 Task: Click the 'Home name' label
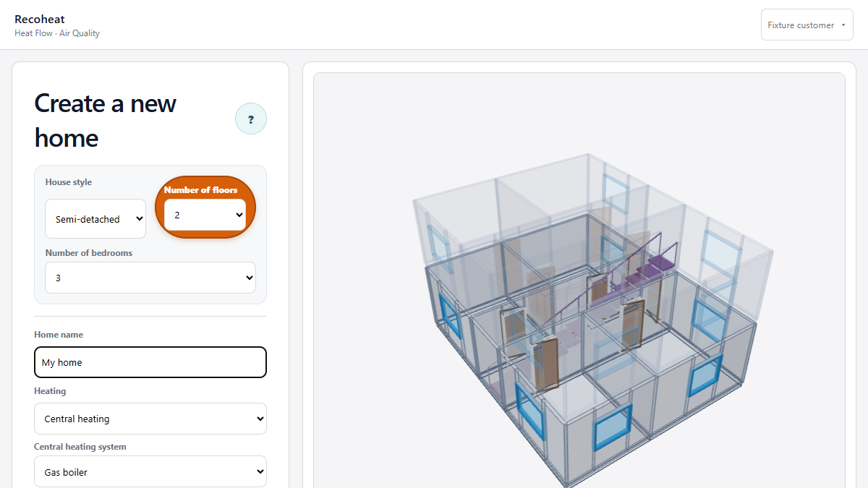[x=59, y=335]
